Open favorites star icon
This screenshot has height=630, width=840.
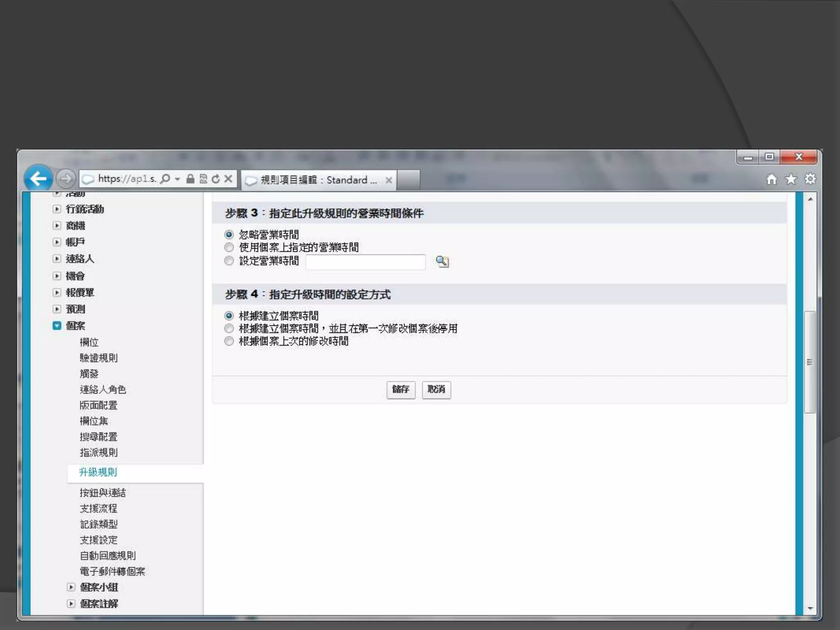click(791, 179)
